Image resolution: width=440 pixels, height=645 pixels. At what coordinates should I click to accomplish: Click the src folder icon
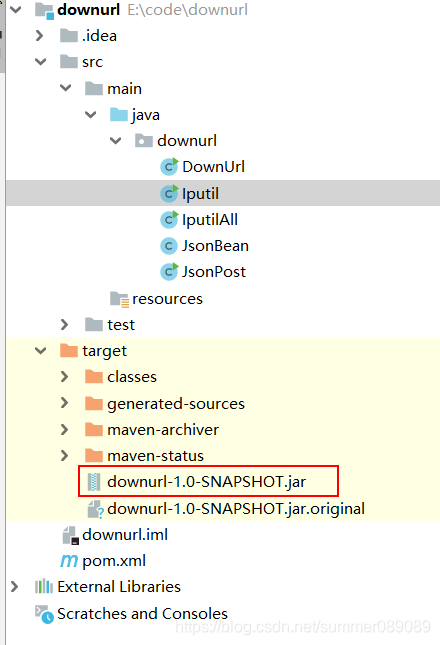coord(69,62)
